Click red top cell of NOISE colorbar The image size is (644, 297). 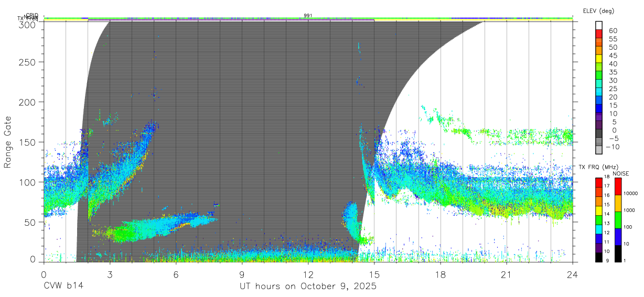coord(617,186)
